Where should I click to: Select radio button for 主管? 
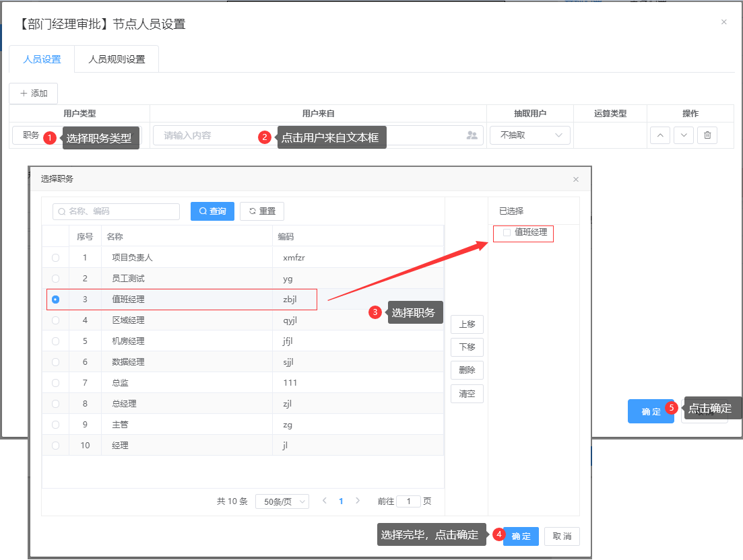pyautogui.click(x=55, y=425)
